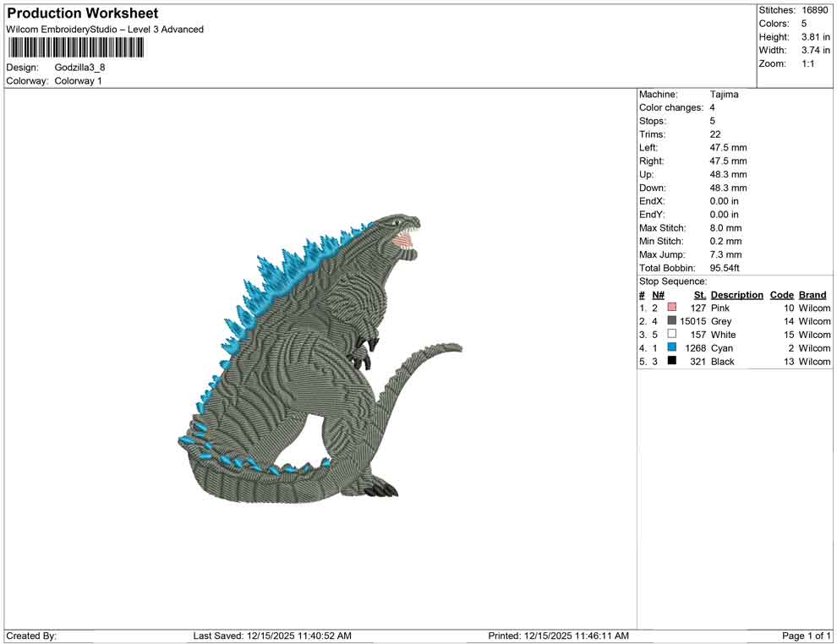Click the Min Stitch value '0.2 mm'
Screen dimensions: 837x644
pyautogui.click(x=725, y=241)
